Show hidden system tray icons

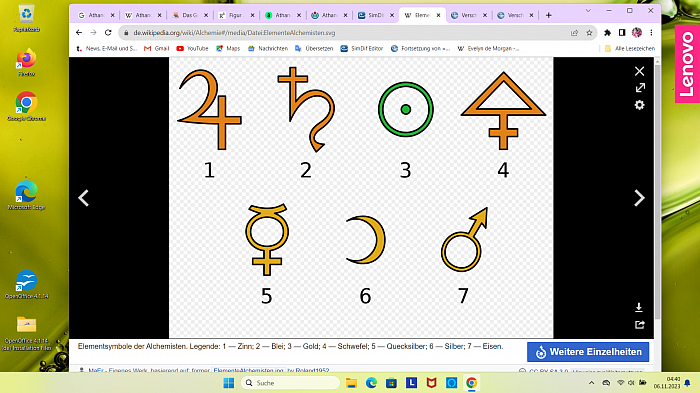tap(592, 383)
